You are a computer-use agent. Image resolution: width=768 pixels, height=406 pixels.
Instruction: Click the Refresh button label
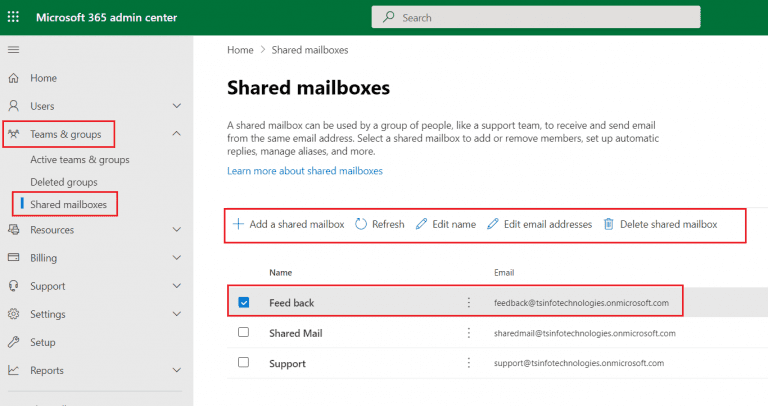click(x=388, y=224)
